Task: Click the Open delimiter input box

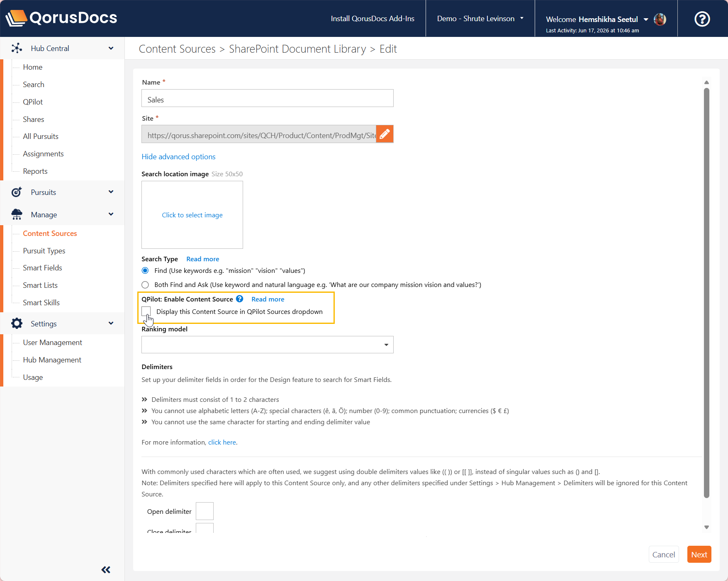Action: click(x=205, y=511)
